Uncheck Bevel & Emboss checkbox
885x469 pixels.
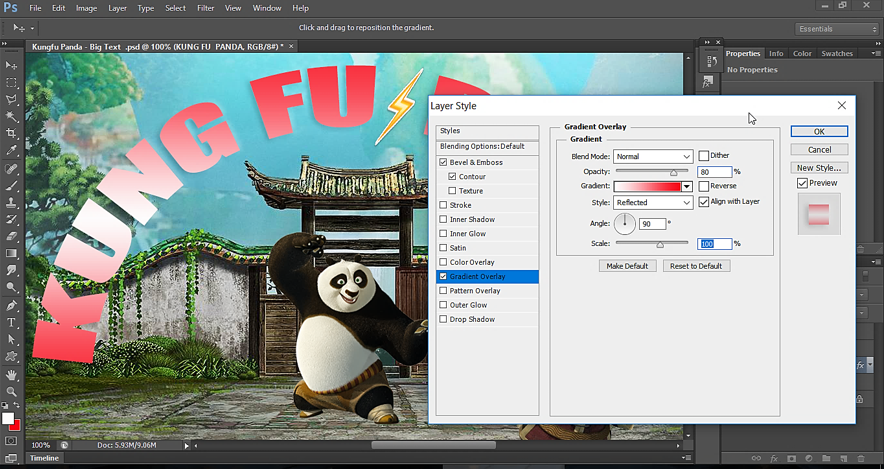(x=443, y=163)
